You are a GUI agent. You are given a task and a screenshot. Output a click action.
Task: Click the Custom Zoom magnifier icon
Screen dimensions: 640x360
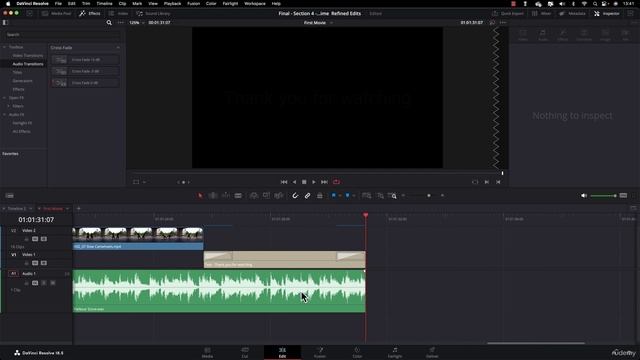(x=392, y=196)
